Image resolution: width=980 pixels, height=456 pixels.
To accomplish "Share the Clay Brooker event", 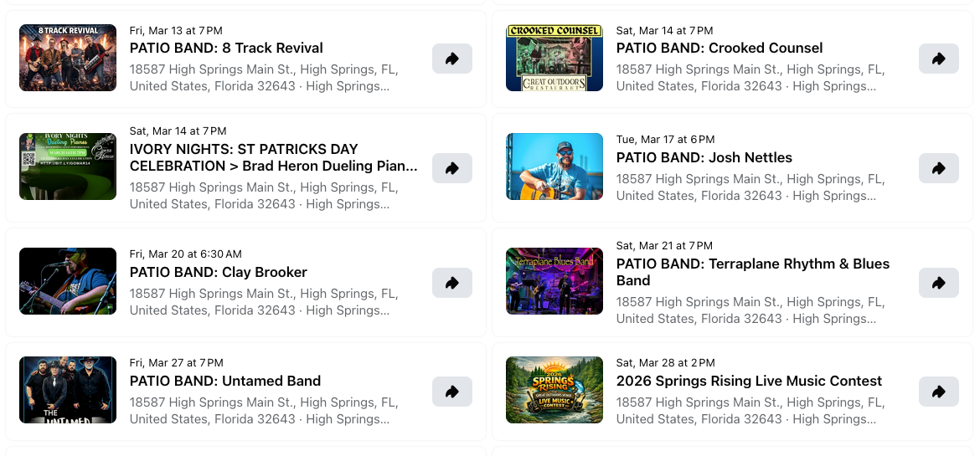I will [x=452, y=283].
